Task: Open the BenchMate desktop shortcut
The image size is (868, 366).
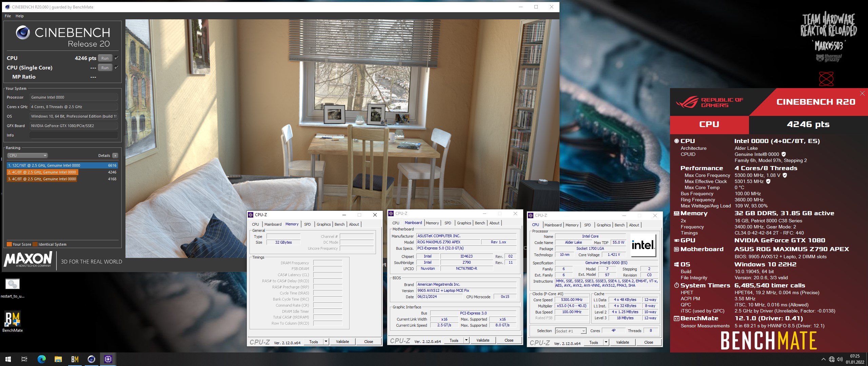Action: pyautogui.click(x=13, y=322)
